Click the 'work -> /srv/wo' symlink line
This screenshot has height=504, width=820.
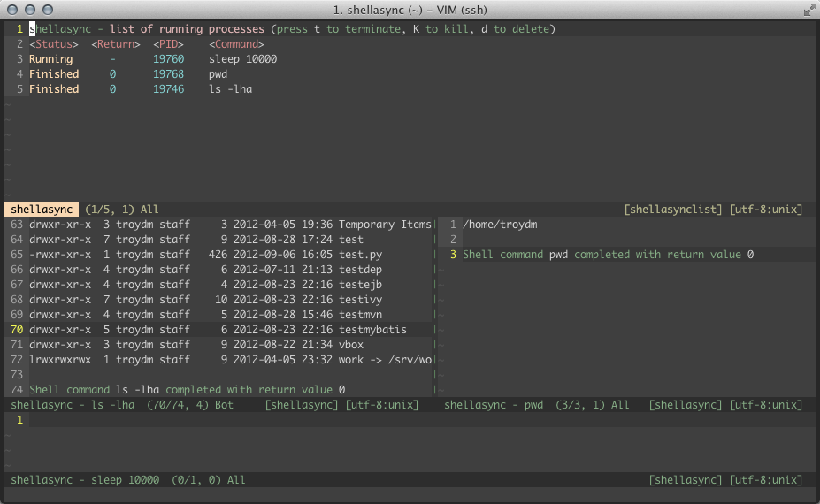230,360
